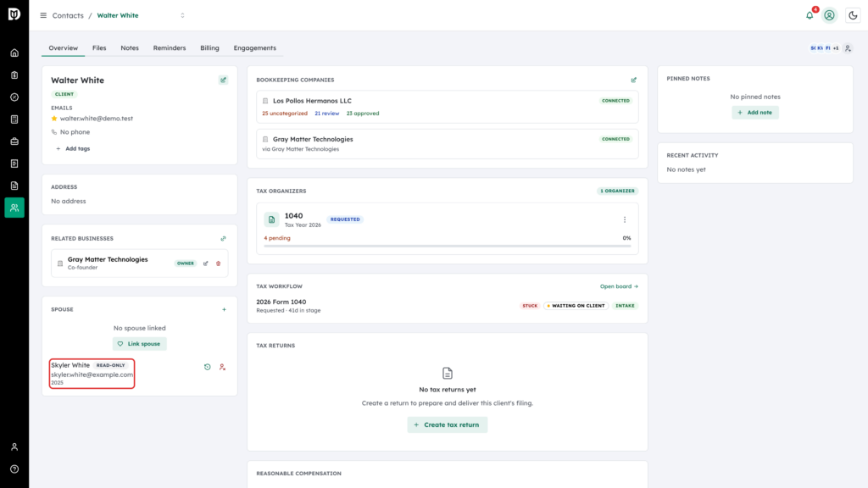Edit Gray Matter Technologies relationship
This screenshot has width=868, height=488.
coord(206,263)
